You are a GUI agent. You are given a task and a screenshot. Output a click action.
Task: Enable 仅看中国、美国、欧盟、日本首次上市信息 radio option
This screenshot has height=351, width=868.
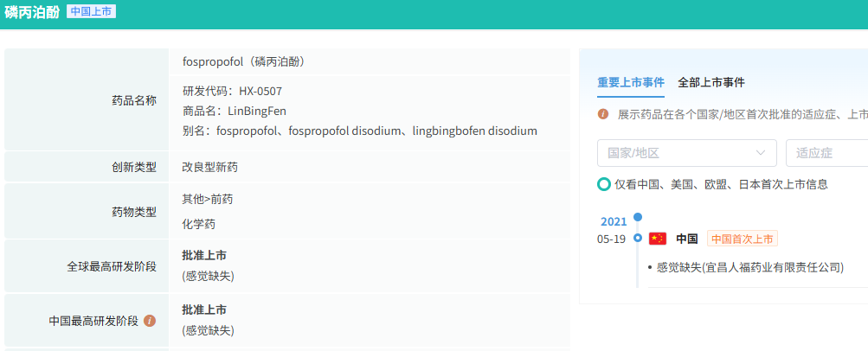pos(604,184)
